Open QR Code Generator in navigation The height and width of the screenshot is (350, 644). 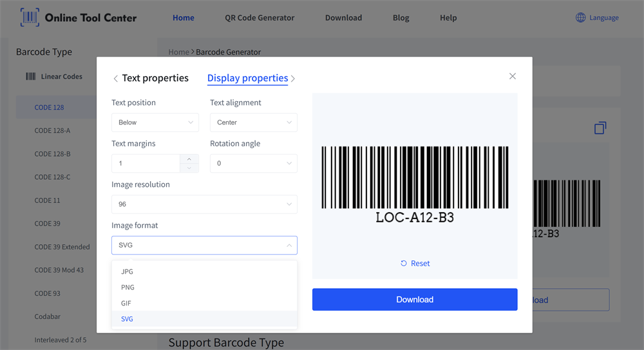pyautogui.click(x=260, y=18)
